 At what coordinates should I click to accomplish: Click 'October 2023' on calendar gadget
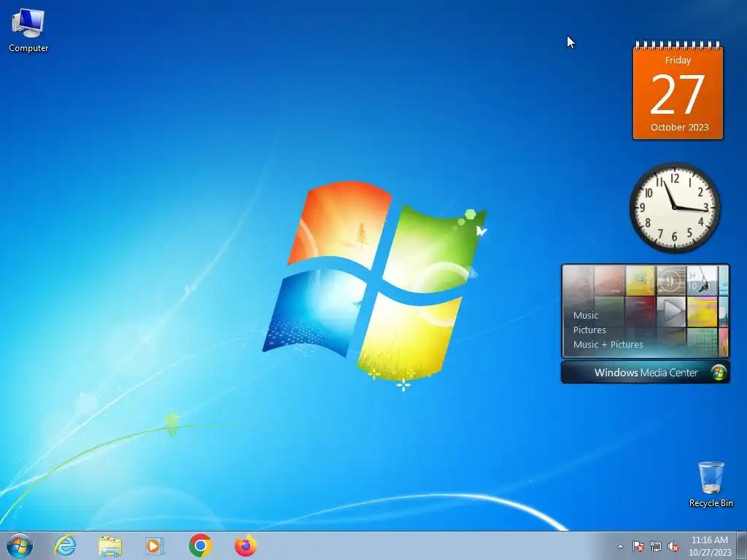tap(679, 127)
